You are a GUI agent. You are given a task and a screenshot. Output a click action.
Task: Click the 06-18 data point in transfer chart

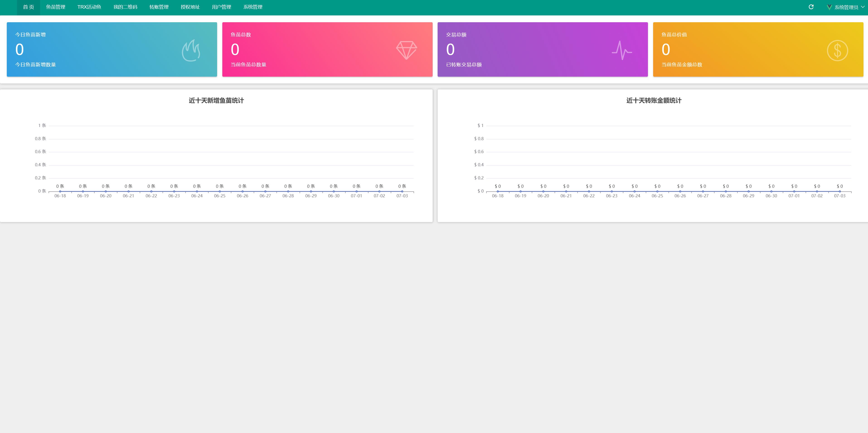coord(498,191)
